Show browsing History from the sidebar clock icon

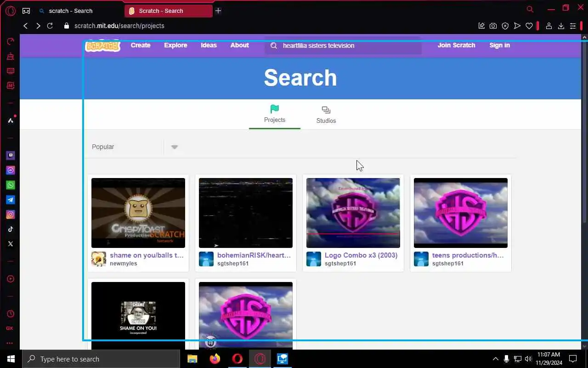coord(10,314)
